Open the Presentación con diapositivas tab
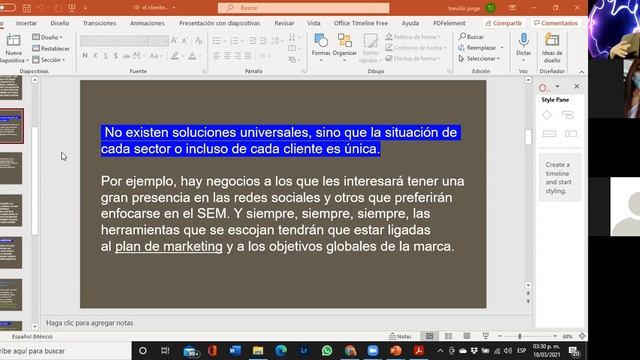 click(x=219, y=23)
